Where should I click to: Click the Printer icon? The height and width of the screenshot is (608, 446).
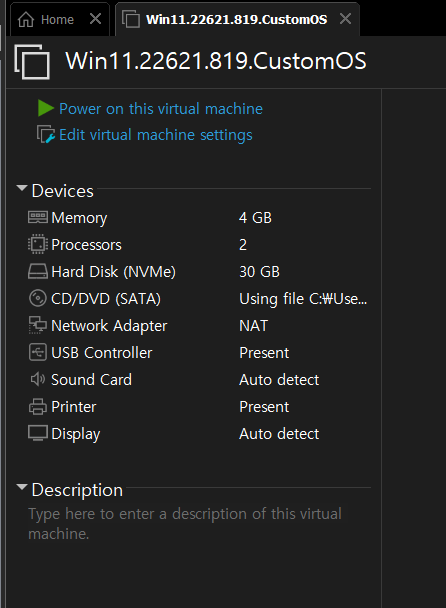38,407
